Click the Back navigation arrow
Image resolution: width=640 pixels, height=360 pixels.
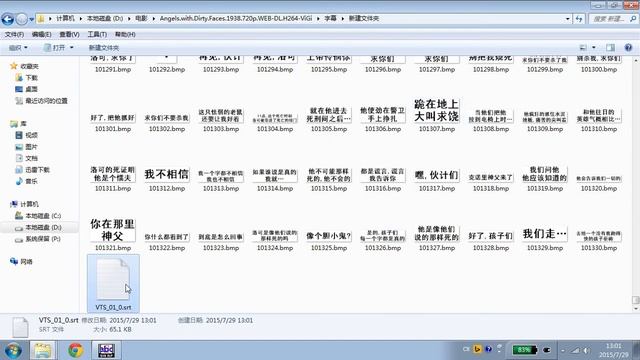click(x=8, y=19)
